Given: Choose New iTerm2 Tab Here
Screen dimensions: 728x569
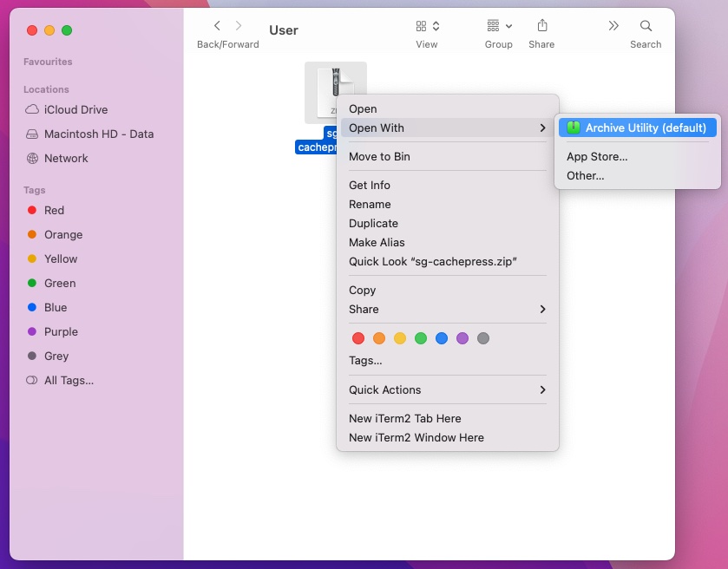Looking at the screenshot, I should (447, 419).
